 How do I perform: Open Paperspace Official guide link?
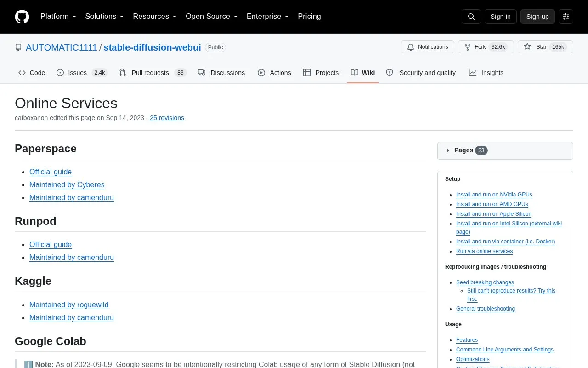[x=51, y=172]
